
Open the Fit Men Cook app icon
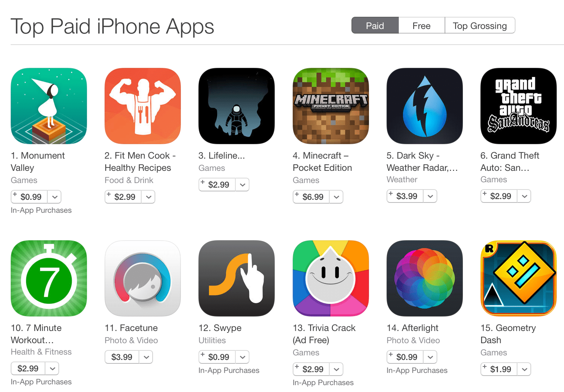click(x=143, y=106)
